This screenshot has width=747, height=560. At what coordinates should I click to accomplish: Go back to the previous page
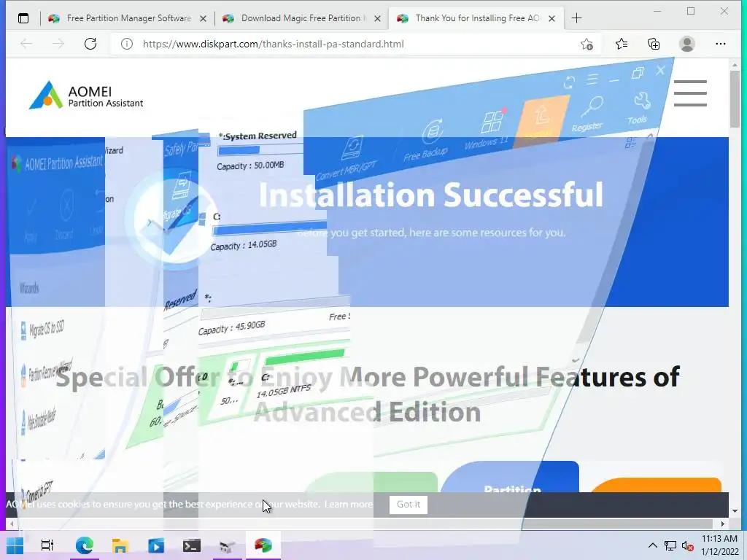pyautogui.click(x=26, y=44)
